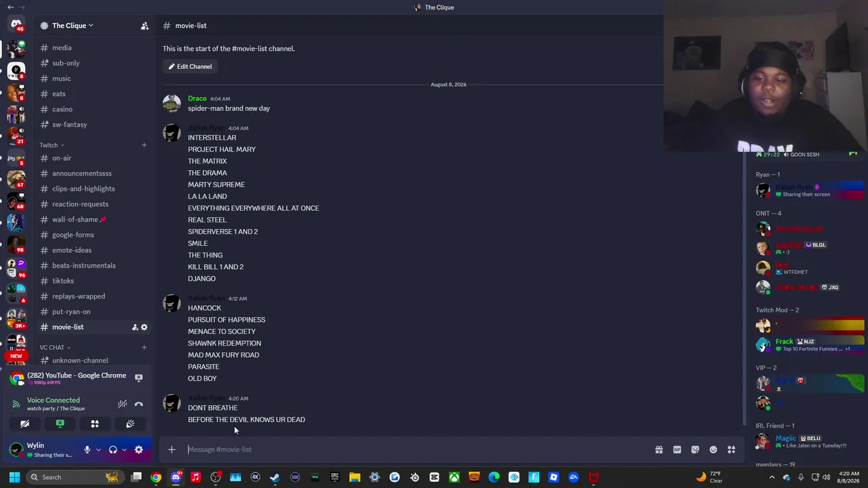Add a channel to the Twitch category

(144, 145)
